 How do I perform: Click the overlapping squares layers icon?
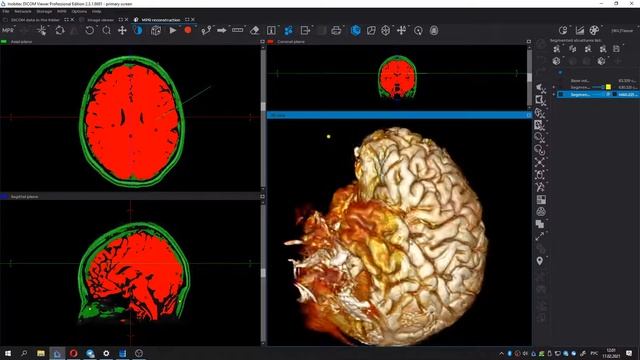pyautogui.click(x=540, y=224)
